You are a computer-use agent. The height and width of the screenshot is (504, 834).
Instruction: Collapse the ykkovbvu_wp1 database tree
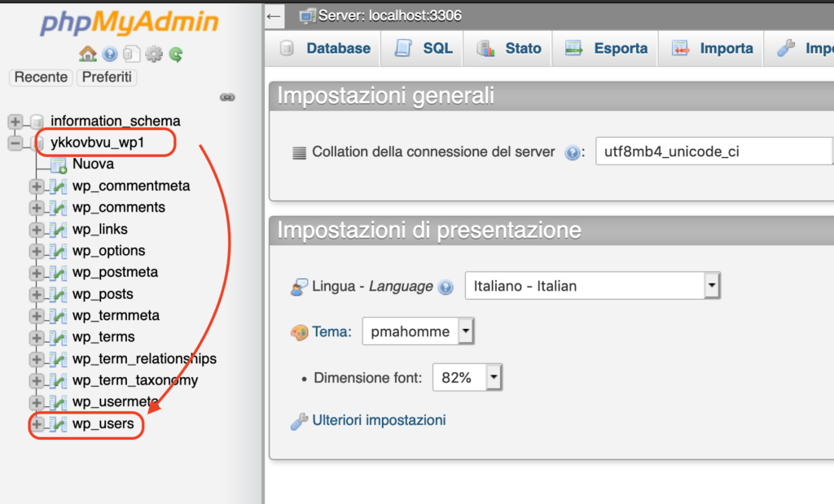[x=15, y=143]
